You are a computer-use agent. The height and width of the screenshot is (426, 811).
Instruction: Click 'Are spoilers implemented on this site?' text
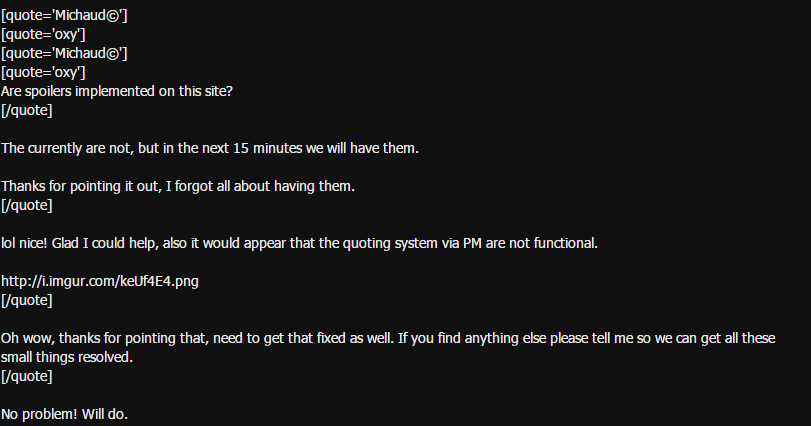point(117,92)
